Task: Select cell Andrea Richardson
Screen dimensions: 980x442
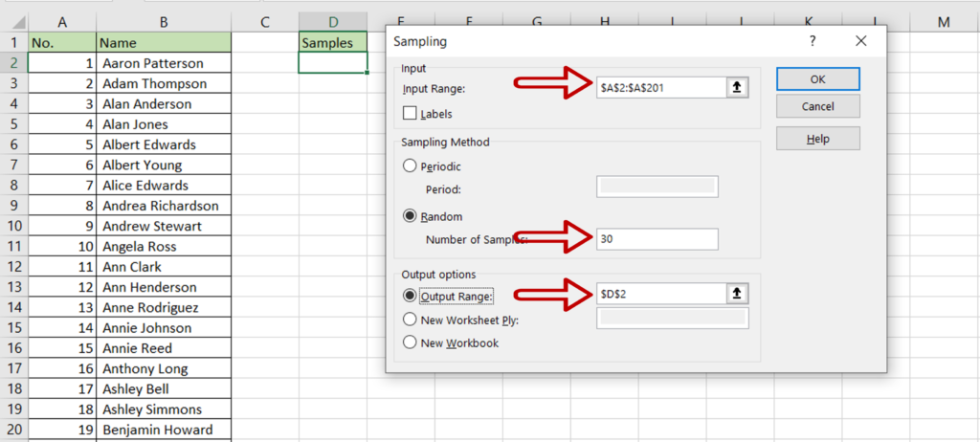Action: point(164,206)
